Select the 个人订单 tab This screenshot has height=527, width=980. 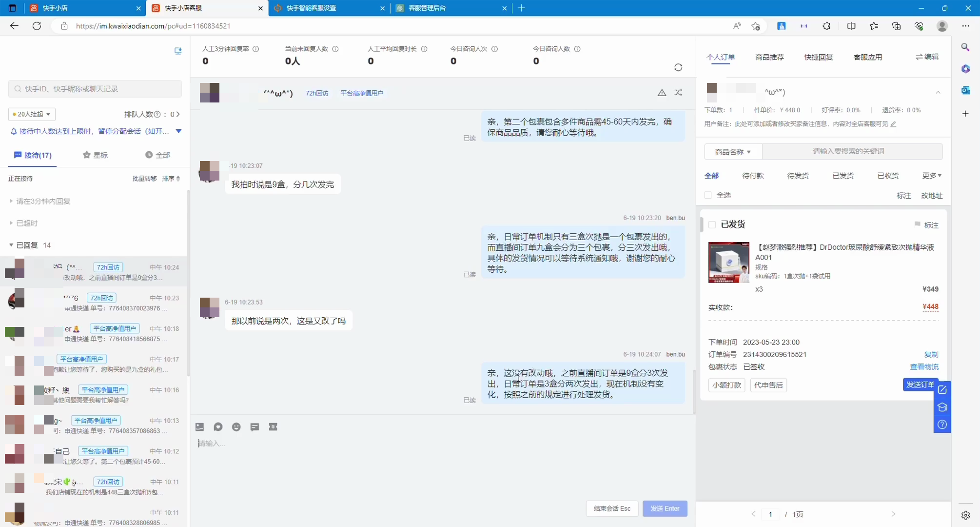pos(721,57)
